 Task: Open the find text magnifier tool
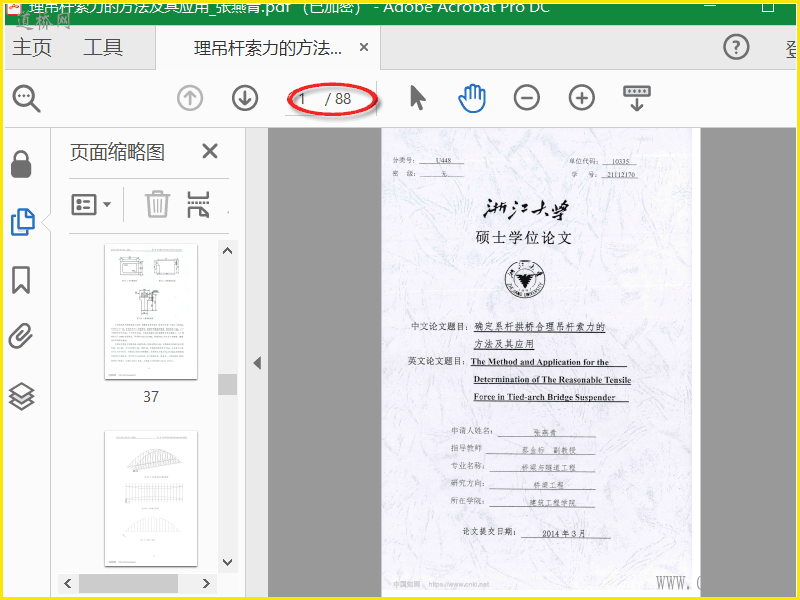(27, 98)
